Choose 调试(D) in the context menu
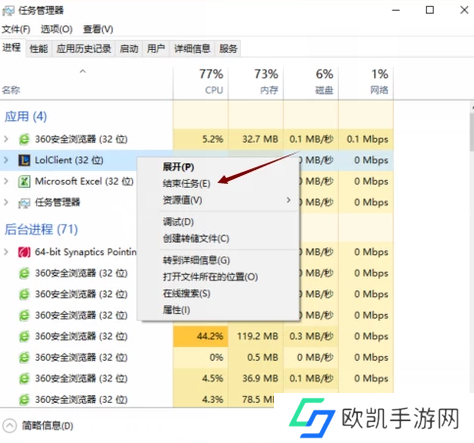 [218, 222]
